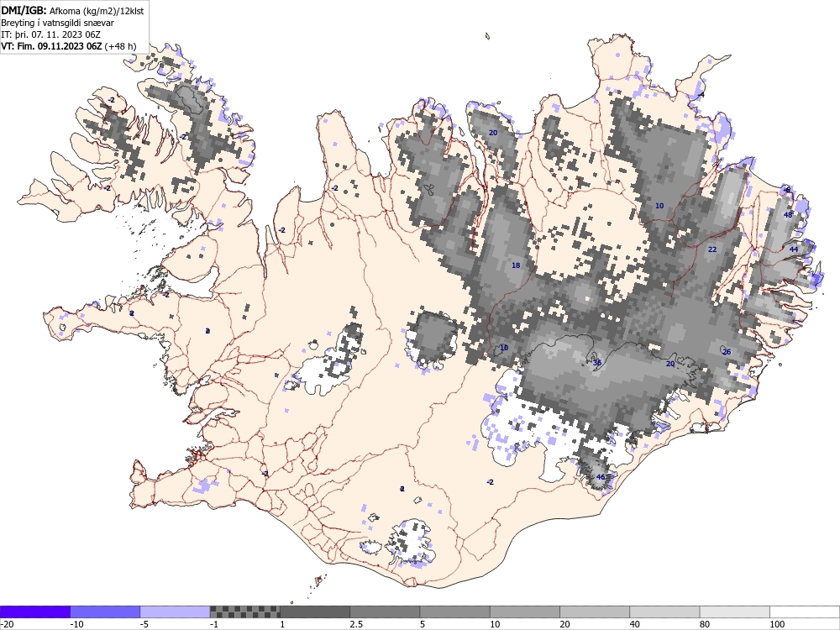Click the "VT: Fim. 09.11.2023 06Z (+48 h)" line
The width and height of the screenshot is (840, 630).
click(69, 46)
